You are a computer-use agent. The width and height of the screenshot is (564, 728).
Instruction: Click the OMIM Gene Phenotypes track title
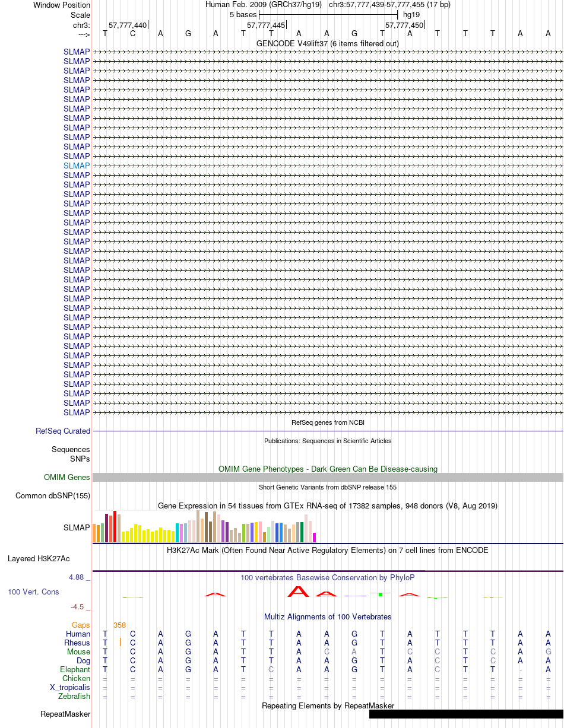click(x=328, y=469)
